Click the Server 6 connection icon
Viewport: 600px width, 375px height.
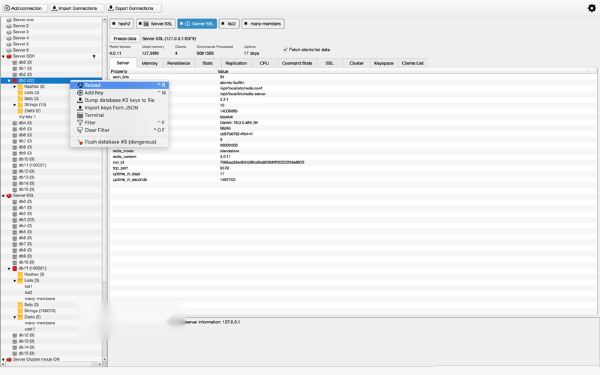9,50
